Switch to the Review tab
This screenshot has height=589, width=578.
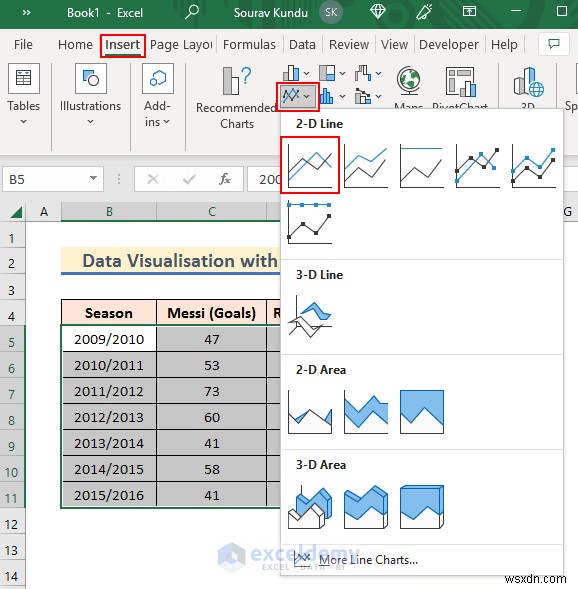pos(349,45)
